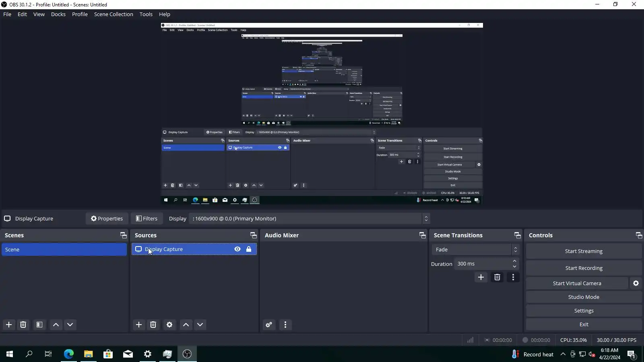Remove the transition with trash icon
Viewport: 644px width, 362px height.
[497, 277]
